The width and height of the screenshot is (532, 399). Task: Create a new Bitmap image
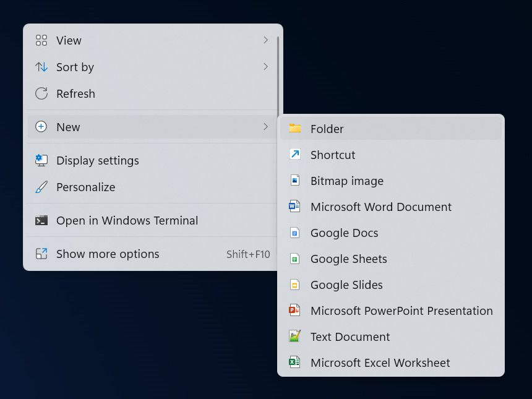click(x=391, y=181)
